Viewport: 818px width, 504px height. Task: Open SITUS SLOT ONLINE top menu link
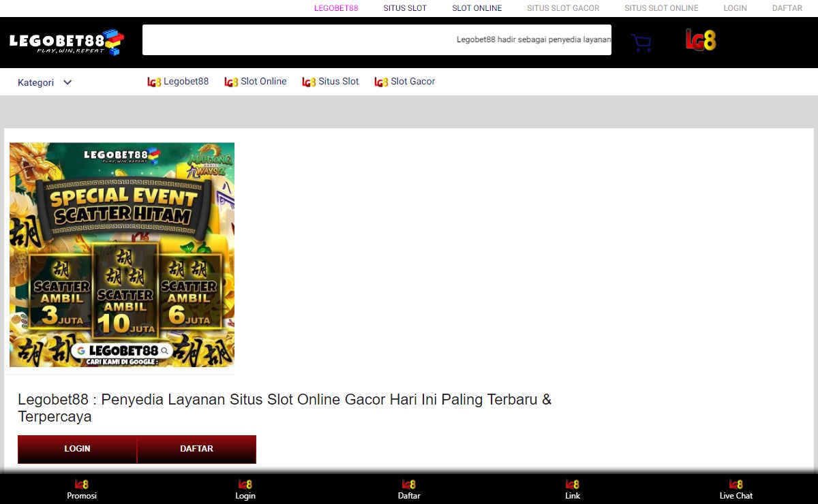661,8
